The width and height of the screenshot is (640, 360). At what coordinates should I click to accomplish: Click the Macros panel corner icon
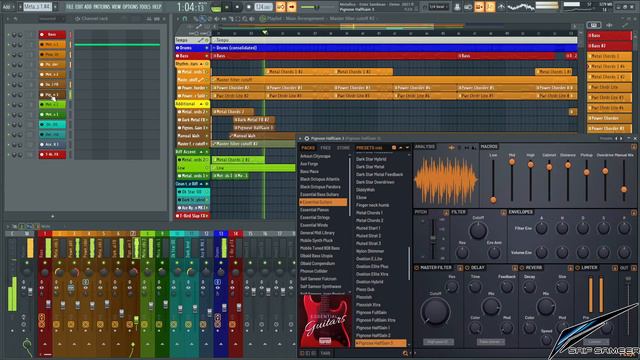point(634,147)
